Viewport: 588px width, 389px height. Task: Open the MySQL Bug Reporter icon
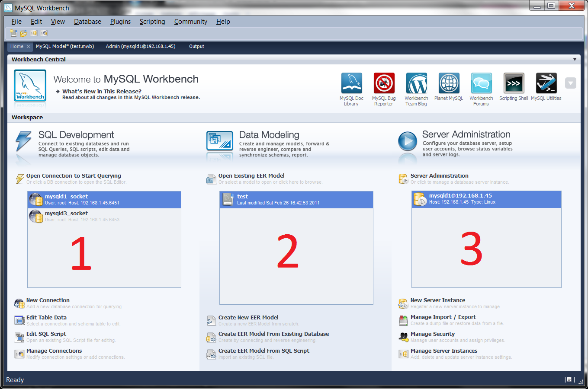tap(384, 83)
